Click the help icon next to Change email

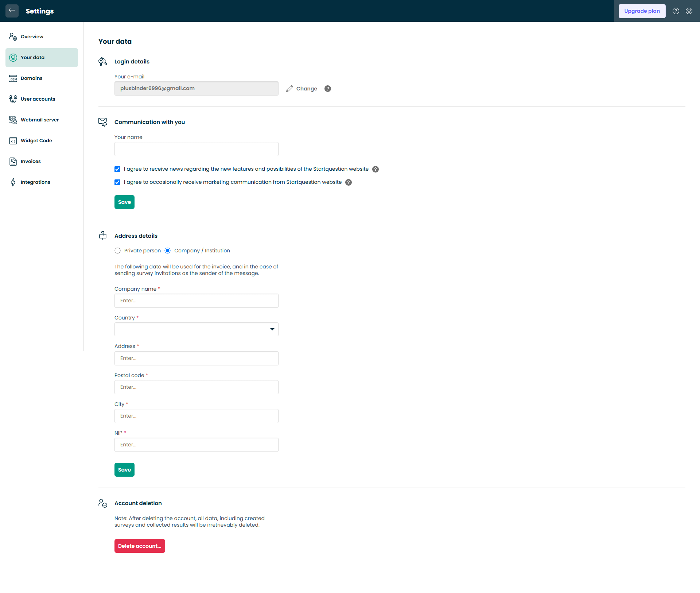point(327,89)
